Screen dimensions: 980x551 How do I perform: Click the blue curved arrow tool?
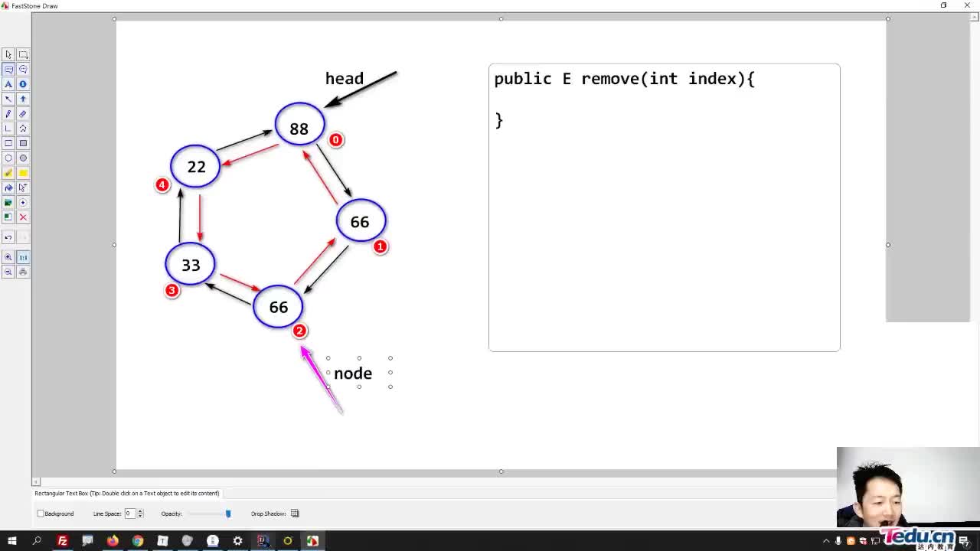8,187
